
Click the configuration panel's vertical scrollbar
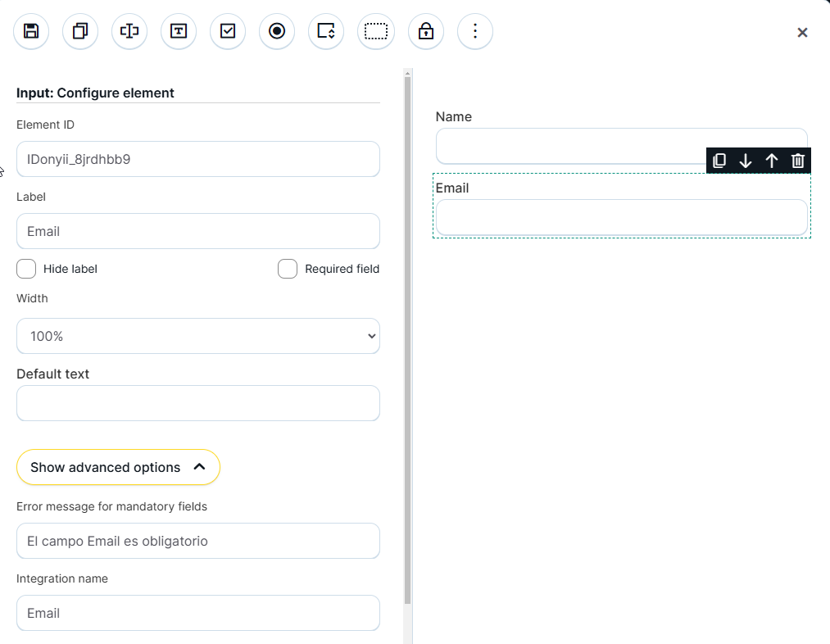pos(407,328)
